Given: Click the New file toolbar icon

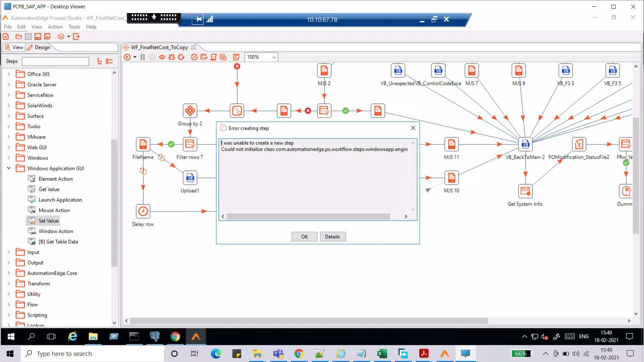Looking at the screenshot, I should (x=6, y=37).
